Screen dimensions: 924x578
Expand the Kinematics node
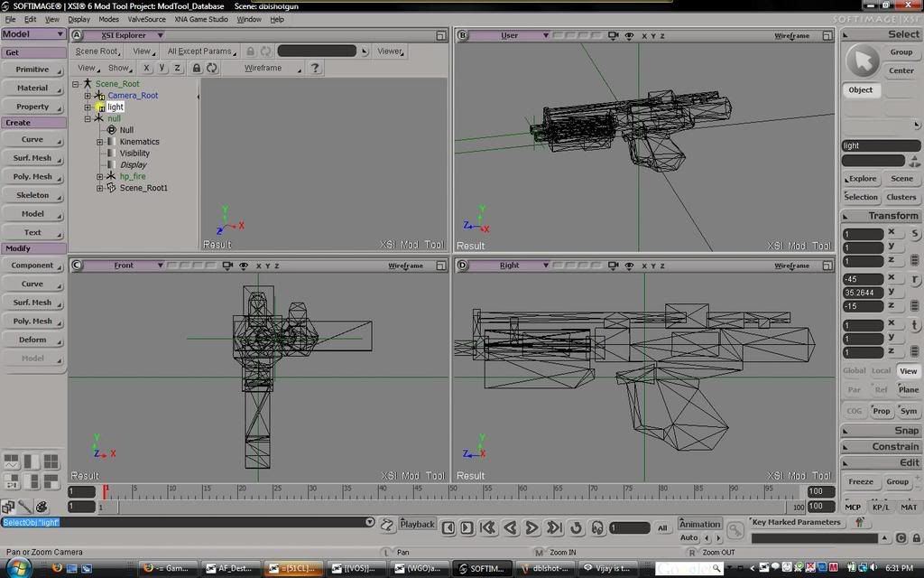coord(99,142)
